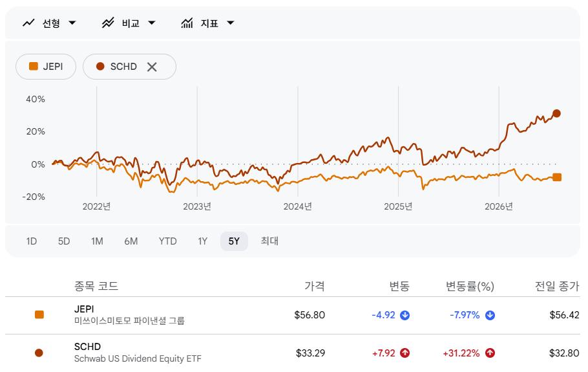Click the brown SCHD dot in chip
This screenshot has height=372, width=588.
100,67
